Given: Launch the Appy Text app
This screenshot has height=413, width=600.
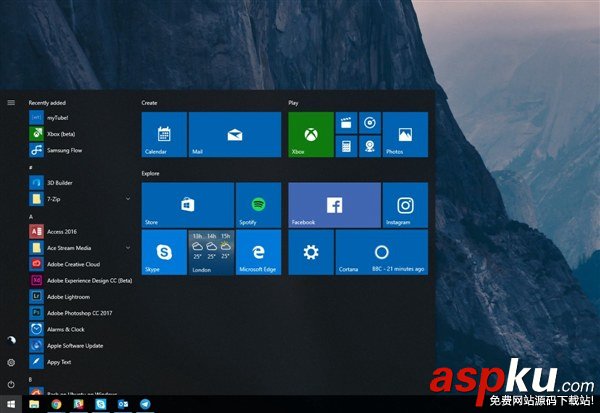Looking at the screenshot, I should [x=80, y=362].
